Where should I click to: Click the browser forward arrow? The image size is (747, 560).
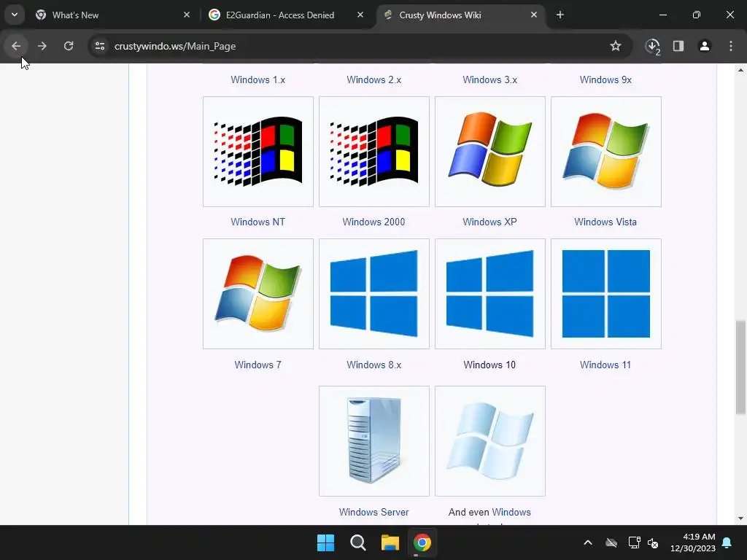pyautogui.click(x=42, y=46)
